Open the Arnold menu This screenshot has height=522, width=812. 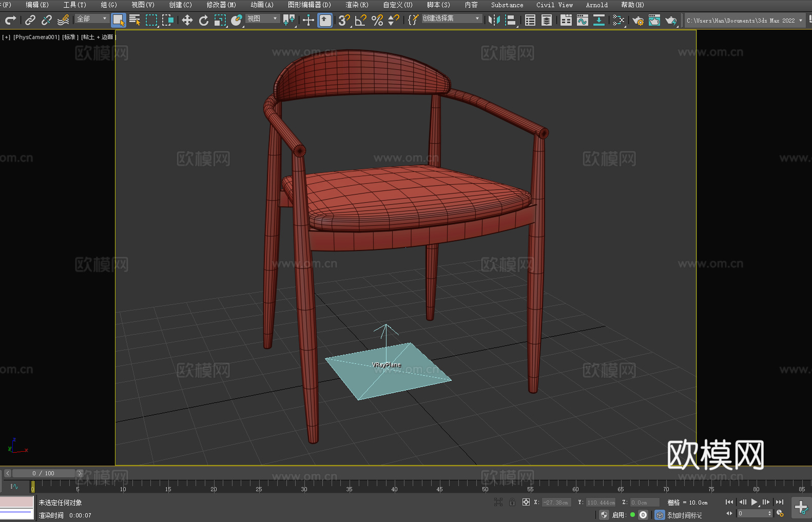click(596, 5)
